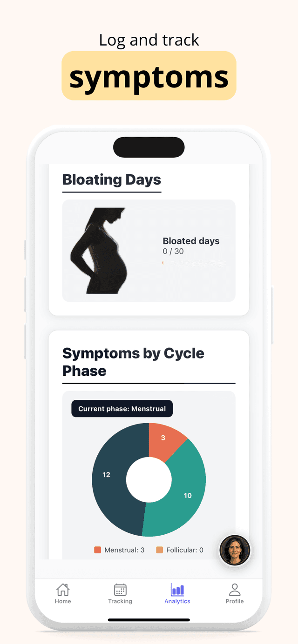Viewport: 298px width, 644px height.
Task: Select the dark segment labeled 12
Action: coord(107,475)
